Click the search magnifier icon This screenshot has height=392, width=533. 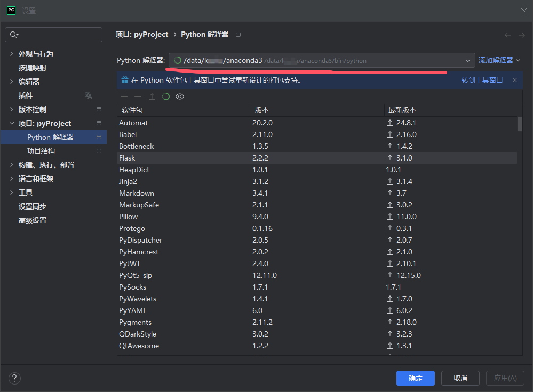click(14, 35)
